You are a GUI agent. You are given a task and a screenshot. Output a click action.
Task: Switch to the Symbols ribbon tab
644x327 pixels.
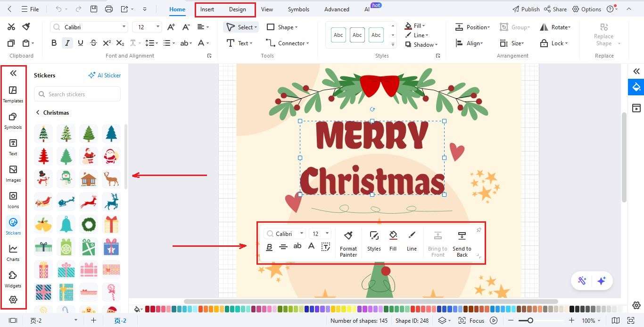click(298, 9)
